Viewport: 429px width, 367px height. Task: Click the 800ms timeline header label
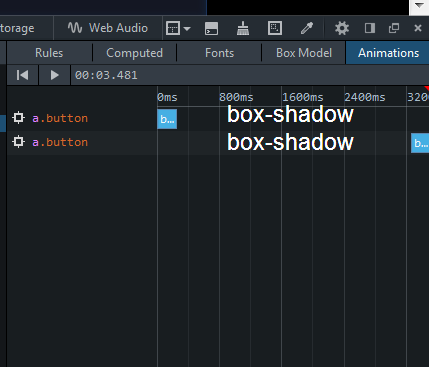(x=236, y=97)
